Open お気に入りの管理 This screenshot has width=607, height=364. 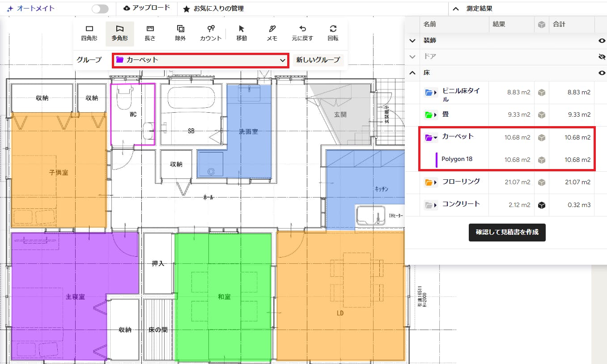coord(214,8)
